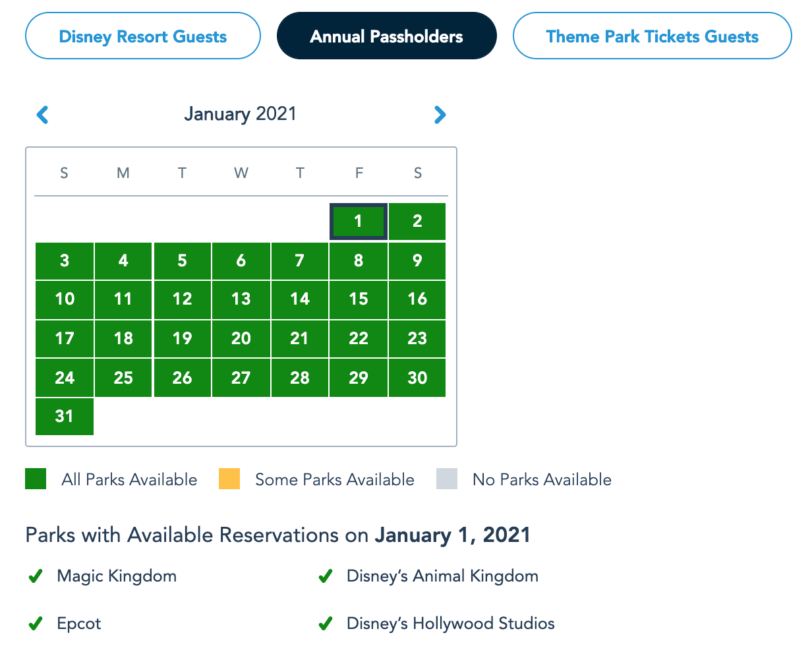The image size is (812, 658).
Task: Click the January 2021 month heading
Action: 241,114
